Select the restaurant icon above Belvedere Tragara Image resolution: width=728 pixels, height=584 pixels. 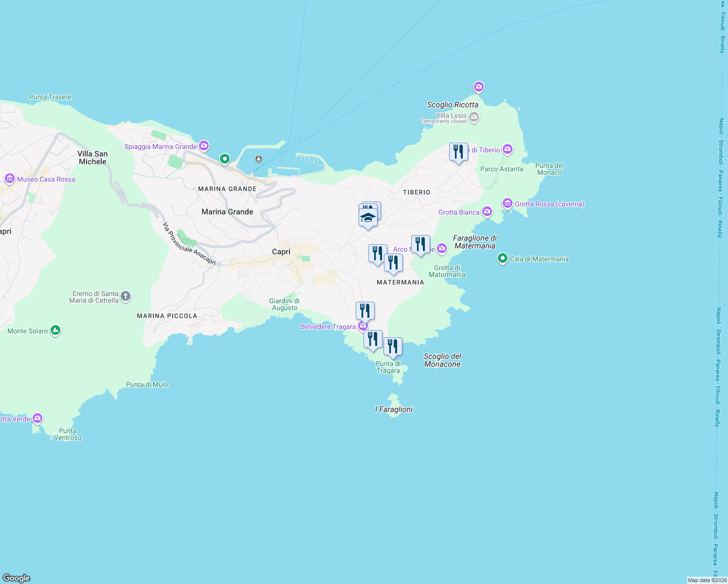pyautogui.click(x=364, y=310)
